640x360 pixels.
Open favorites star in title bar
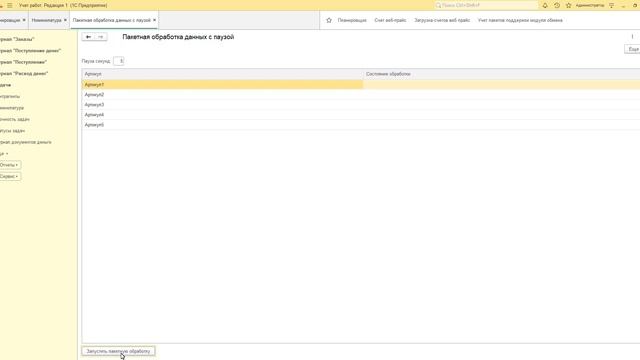coord(569,5)
